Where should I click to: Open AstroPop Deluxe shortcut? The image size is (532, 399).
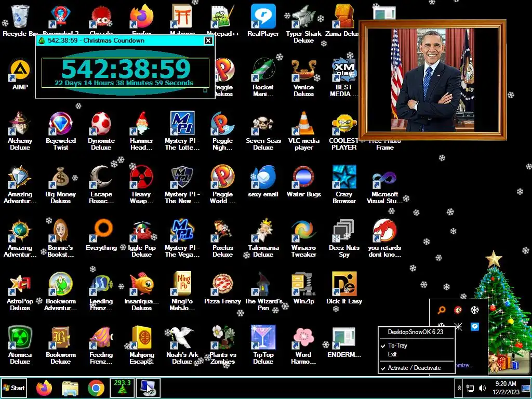click(20, 292)
